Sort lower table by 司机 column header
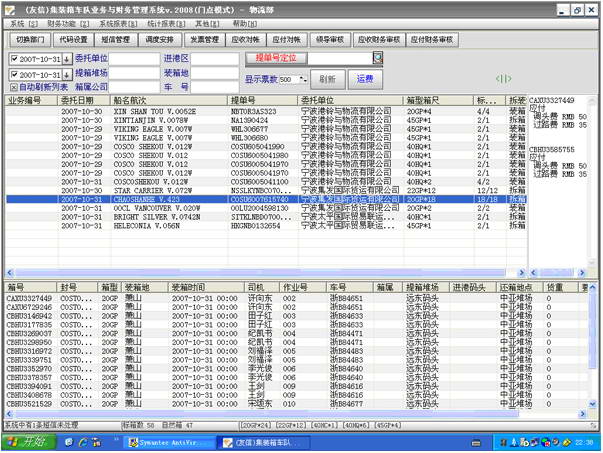Viewport: 603px width, 453px height. (x=262, y=287)
